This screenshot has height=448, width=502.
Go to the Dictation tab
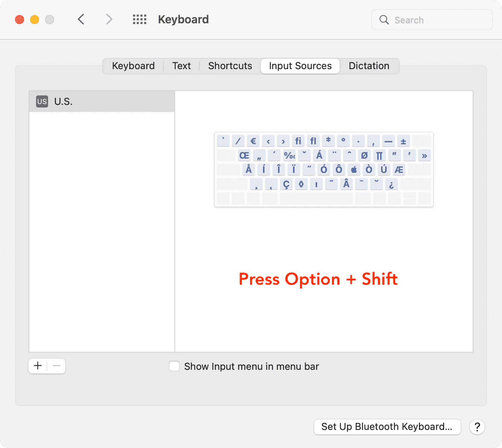coord(369,66)
